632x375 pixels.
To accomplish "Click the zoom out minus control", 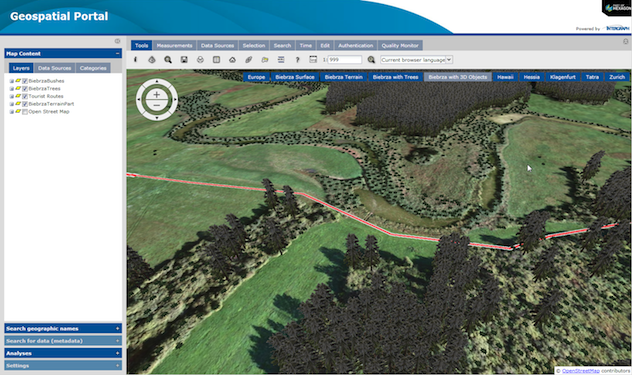I will tap(157, 105).
